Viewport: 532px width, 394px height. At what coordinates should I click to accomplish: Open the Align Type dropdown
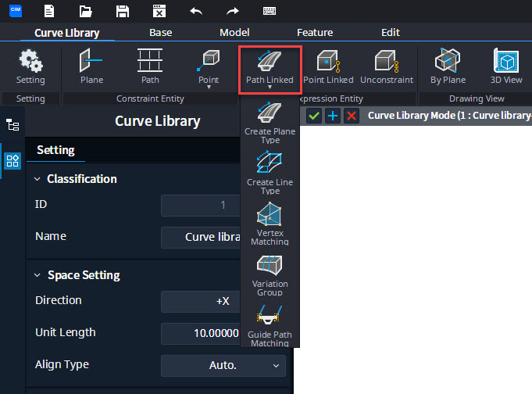pyautogui.click(x=223, y=366)
